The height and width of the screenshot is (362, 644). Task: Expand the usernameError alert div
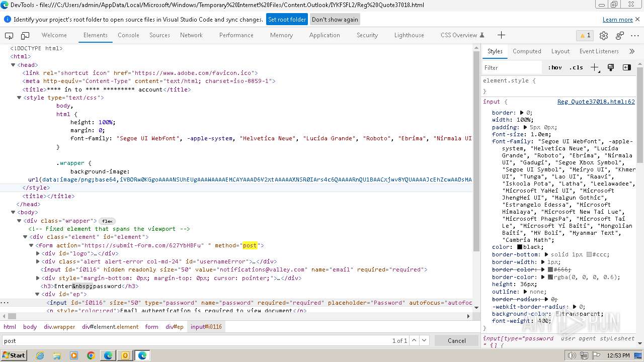pyautogui.click(x=38, y=261)
